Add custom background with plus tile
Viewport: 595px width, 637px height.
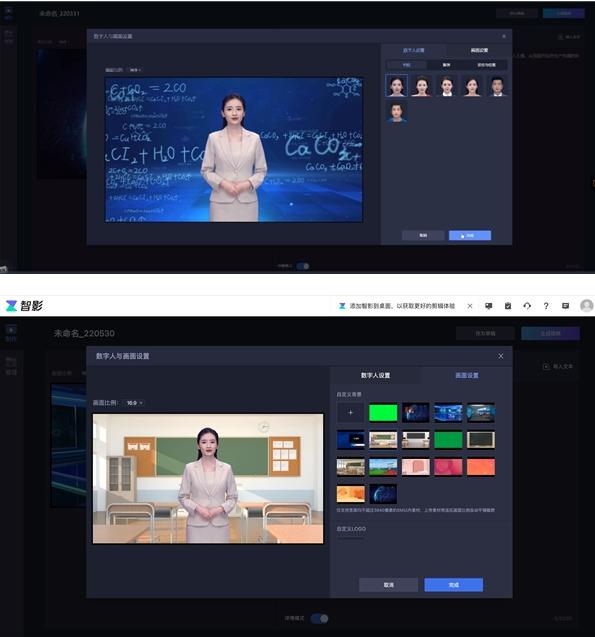[x=351, y=413]
